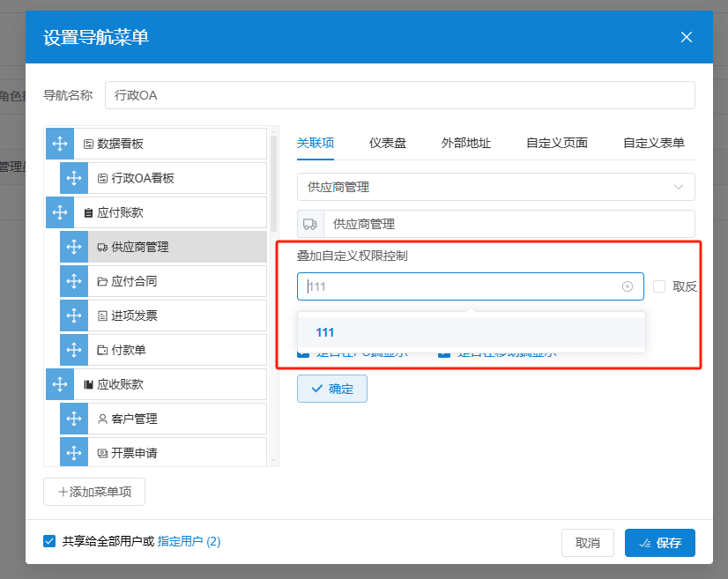Open 指定用户 (2) link
The width and height of the screenshot is (728, 579).
click(189, 541)
